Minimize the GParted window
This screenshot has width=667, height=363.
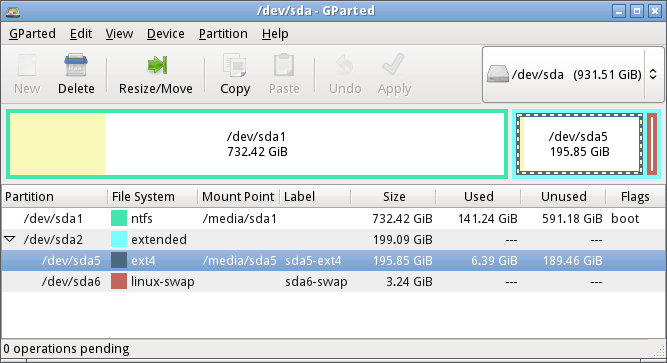point(619,11)
